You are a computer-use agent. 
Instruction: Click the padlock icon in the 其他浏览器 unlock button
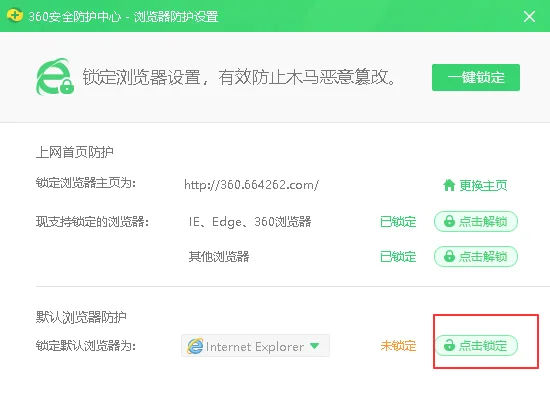pyautogui.click(x=449, y=256)
